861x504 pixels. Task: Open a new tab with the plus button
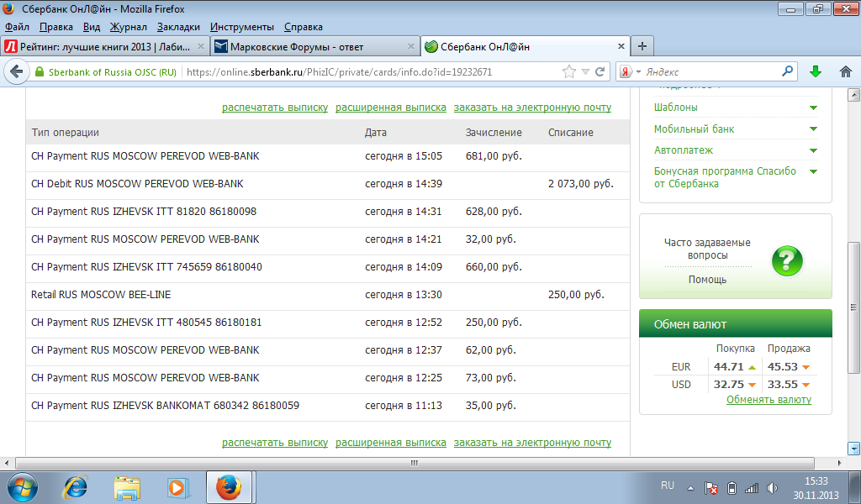click(x=642, y=46)
